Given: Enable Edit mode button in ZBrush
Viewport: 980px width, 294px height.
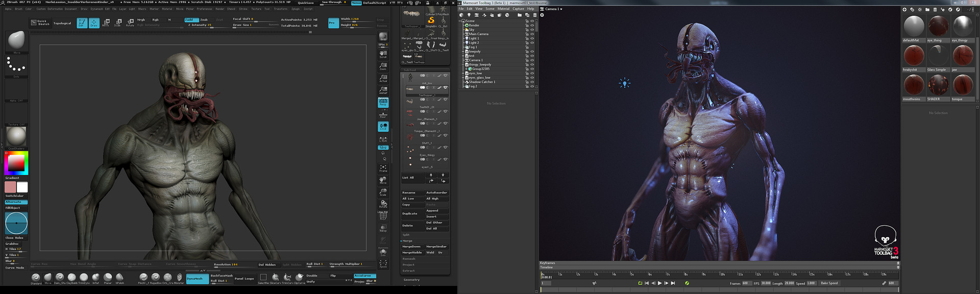Looking at the screenshot, I should click(82, 23).
